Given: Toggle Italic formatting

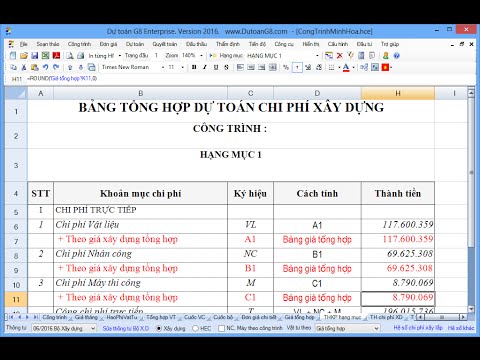Looking at the screenshot, I should [205, 67].
